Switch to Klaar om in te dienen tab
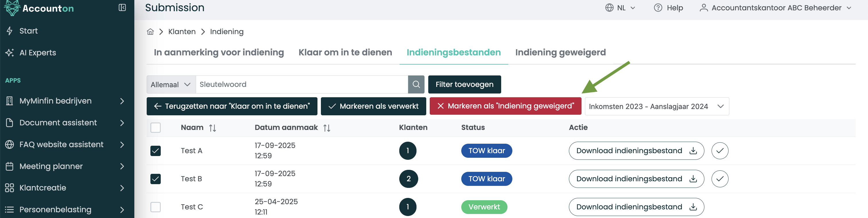This screenshot has width=868, height=218. (x=345, y=52)
